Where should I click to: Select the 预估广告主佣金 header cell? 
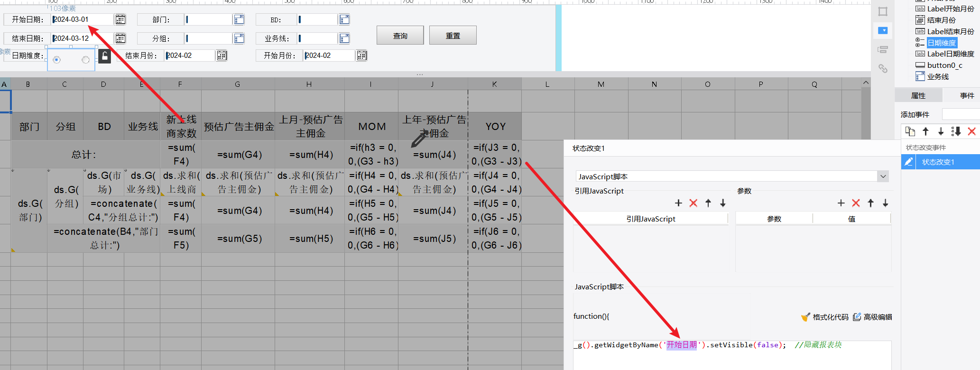pos(238,126)
